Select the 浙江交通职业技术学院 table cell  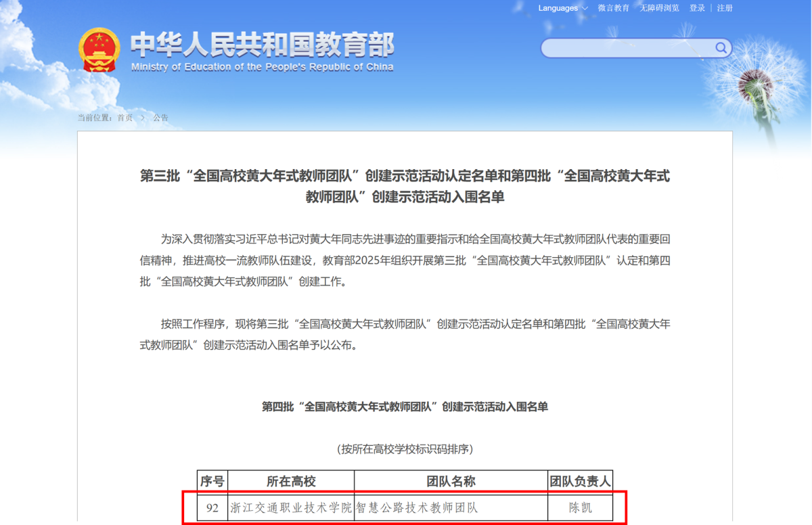coord(291,507)
